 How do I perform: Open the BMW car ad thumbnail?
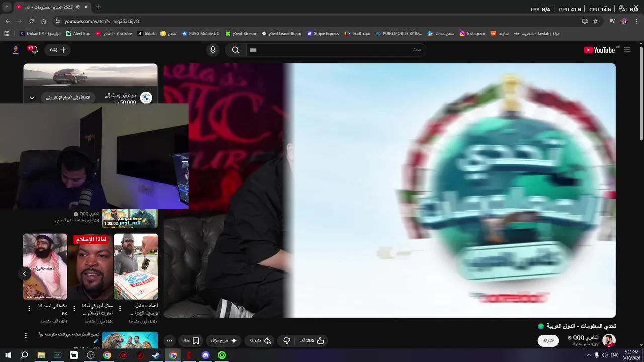pyautogui.click(x=91, y=75)
